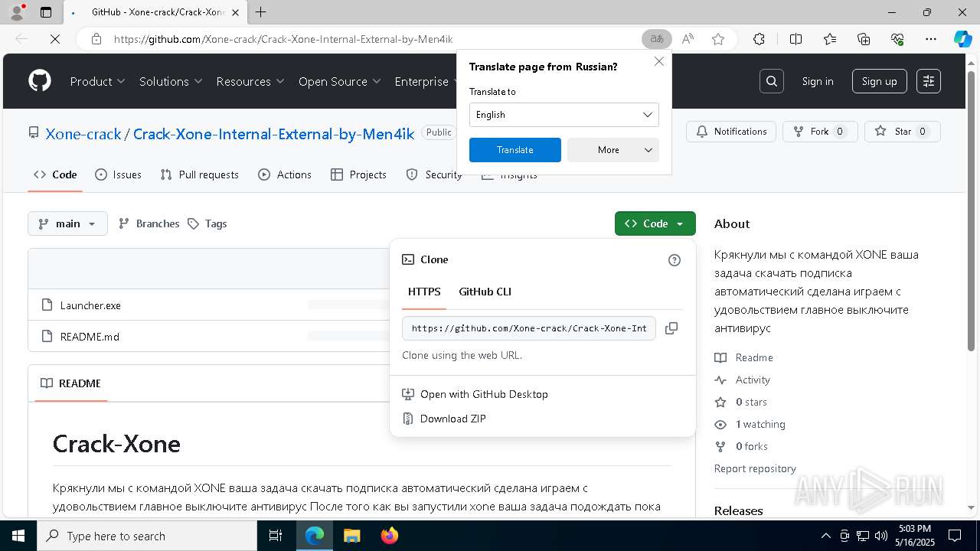980x551 pixels.
Task: Star this repository
Action: [x=903, y=132]
